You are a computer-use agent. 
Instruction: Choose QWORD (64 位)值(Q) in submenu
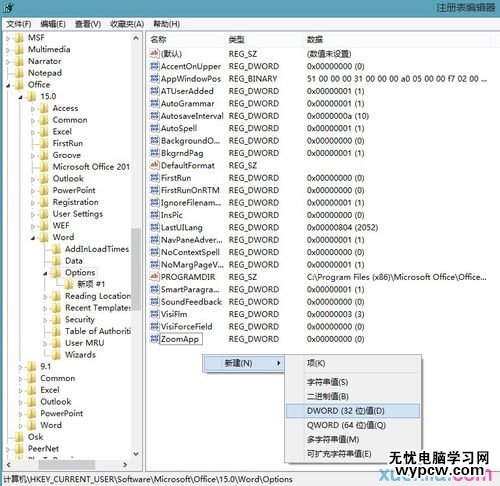pyautogui.click(x=353, y=425)
